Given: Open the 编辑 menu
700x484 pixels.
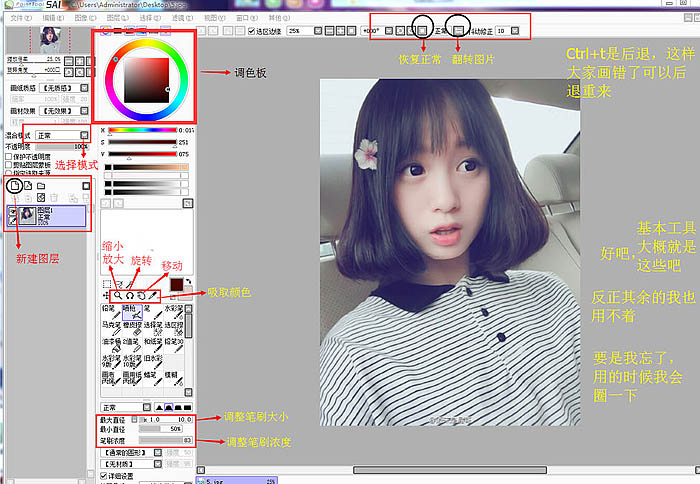Looking at the screenshot, I should 53,18.
